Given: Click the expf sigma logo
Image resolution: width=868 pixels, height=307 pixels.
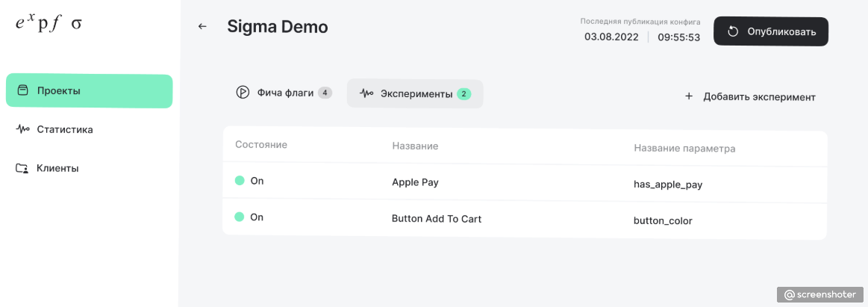Looking at the screenshot, I should 49,22.
